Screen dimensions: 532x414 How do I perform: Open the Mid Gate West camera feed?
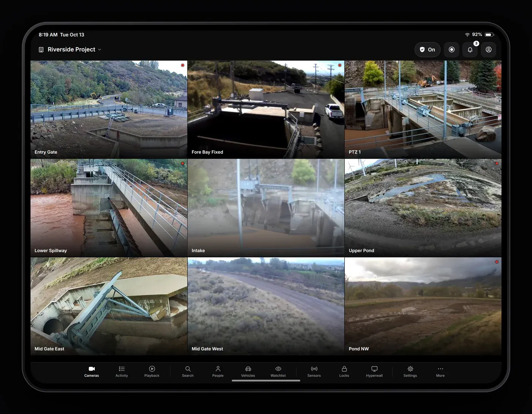(266, 306)
